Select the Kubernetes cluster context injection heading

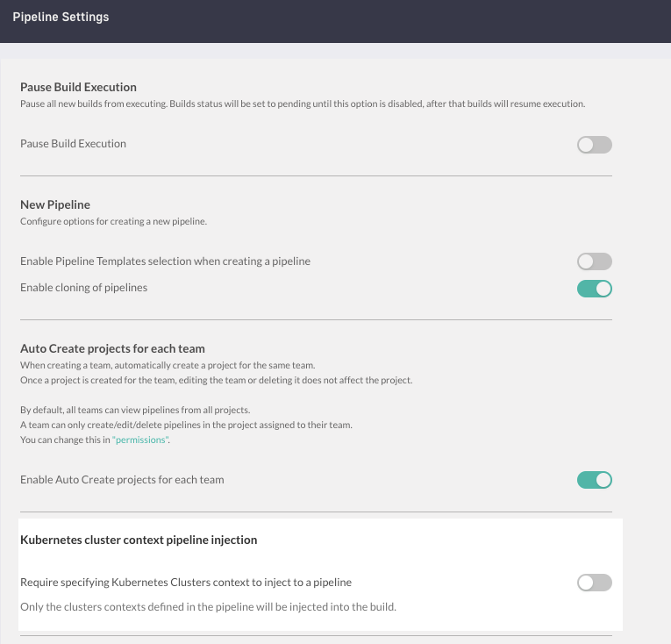pyautogui.click(x=139, y=540)
